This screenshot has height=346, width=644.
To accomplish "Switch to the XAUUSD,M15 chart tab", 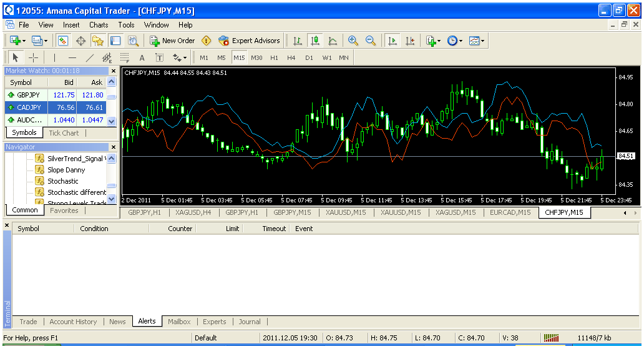I will pos(346,212).
